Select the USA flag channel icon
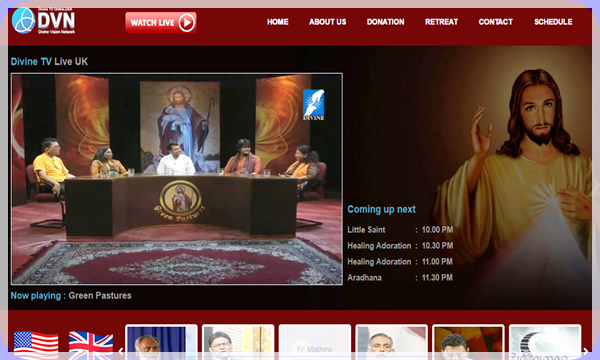 (x=36, y=345)
